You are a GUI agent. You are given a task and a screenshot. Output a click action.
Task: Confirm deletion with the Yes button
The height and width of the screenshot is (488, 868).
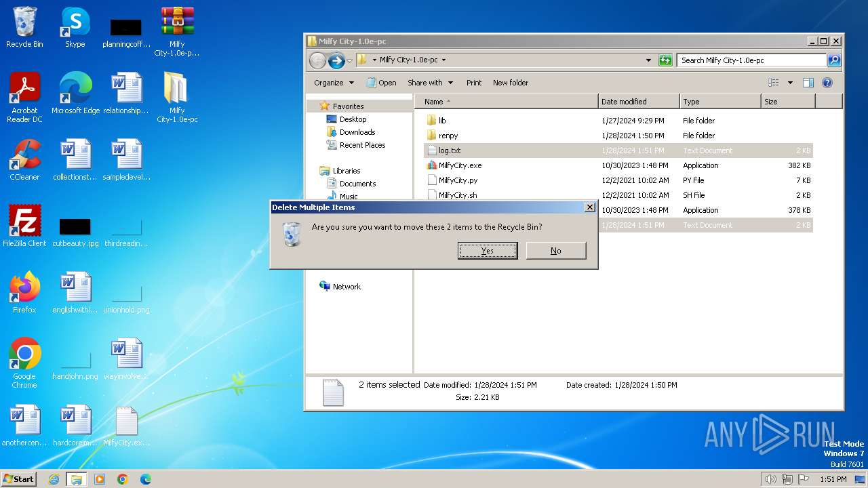pos(488,251)
